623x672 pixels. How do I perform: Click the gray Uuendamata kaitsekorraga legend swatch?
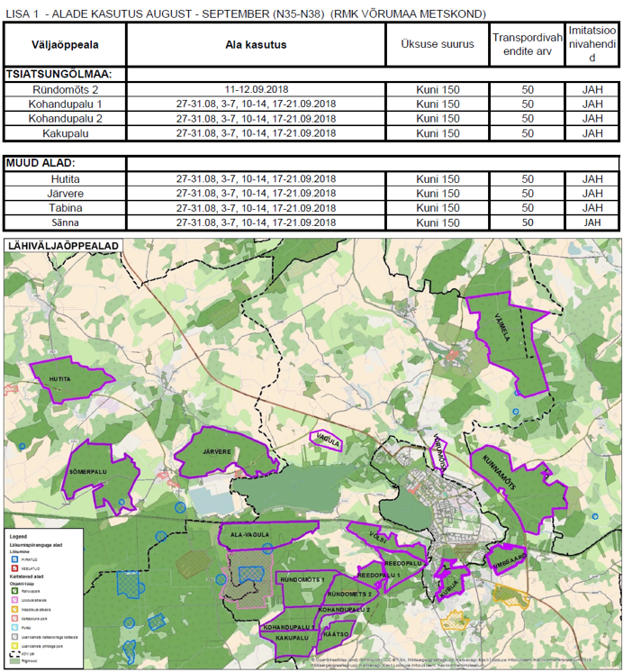point(14,637)
